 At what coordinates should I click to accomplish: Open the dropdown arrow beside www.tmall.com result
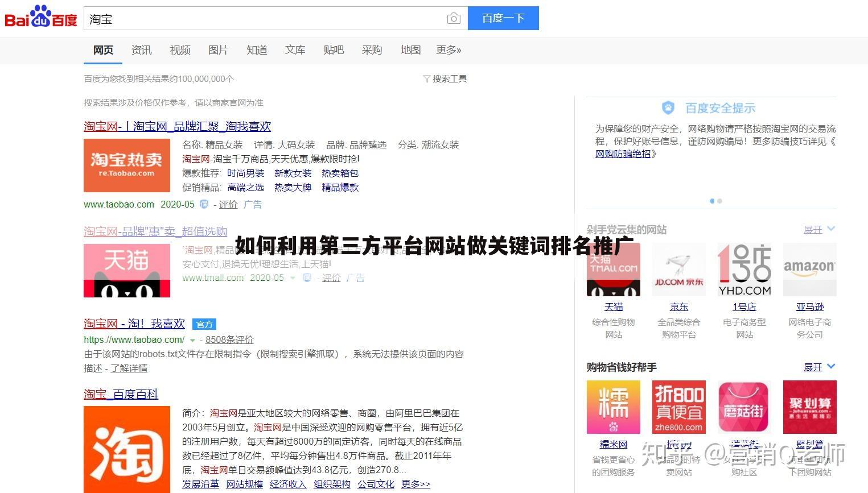pyautogui.click(x=293, y=278)
